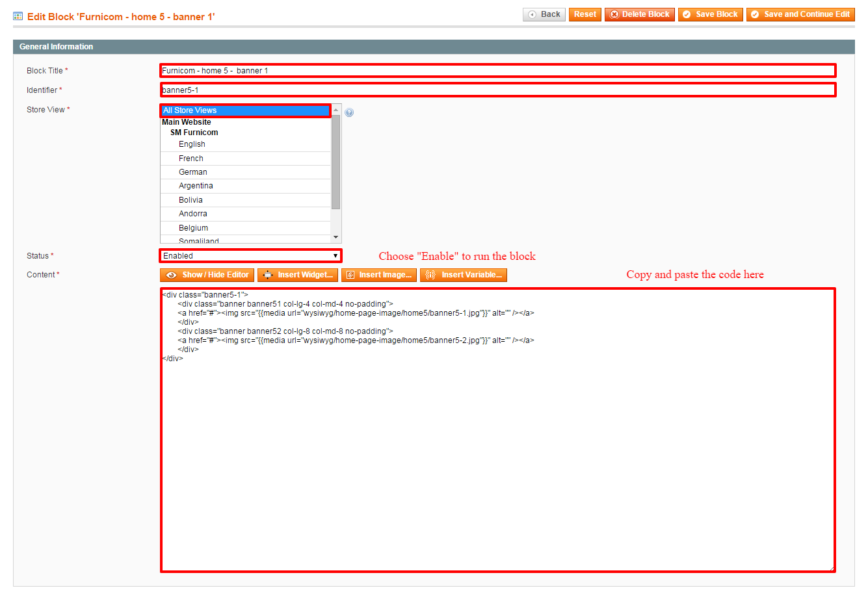Click the check icon on Save and Continue Edit
Screen dimensions: 868x599
(x=755, y=14)
